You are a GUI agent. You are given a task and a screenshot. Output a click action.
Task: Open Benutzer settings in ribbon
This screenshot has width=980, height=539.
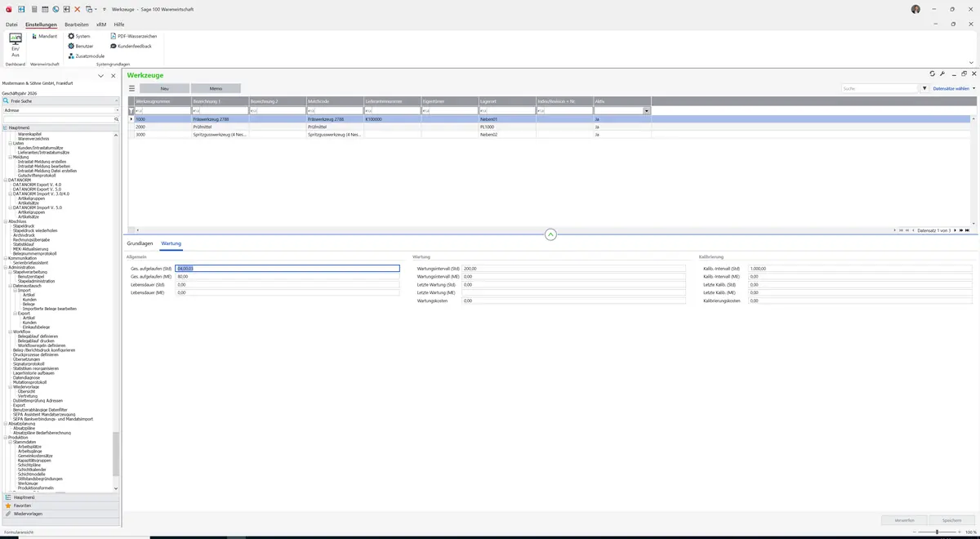click(81, 46)
